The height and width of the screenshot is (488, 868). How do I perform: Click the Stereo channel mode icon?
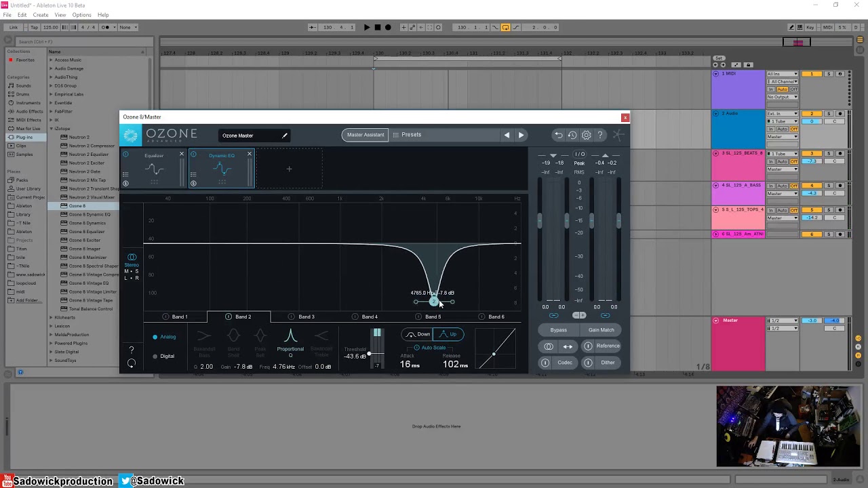(x=132, y=257)
